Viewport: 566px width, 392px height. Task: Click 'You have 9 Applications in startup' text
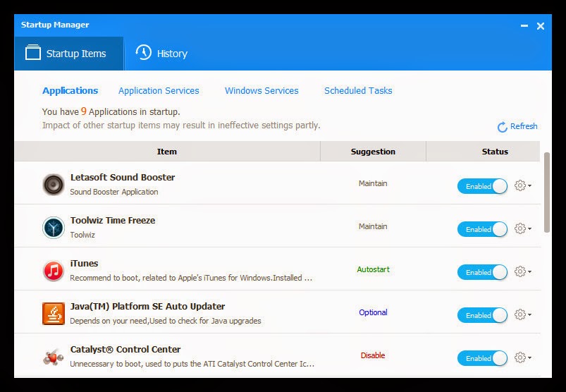[111, 111]
